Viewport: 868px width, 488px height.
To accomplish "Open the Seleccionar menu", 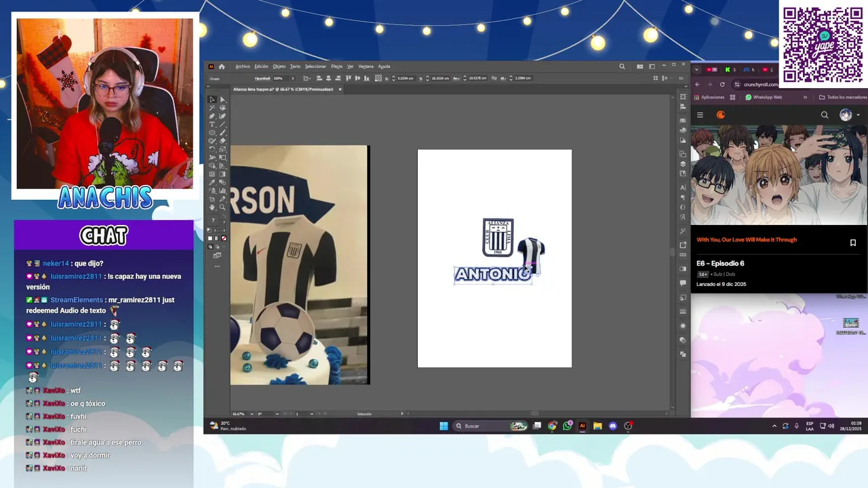I will (315, 66).
